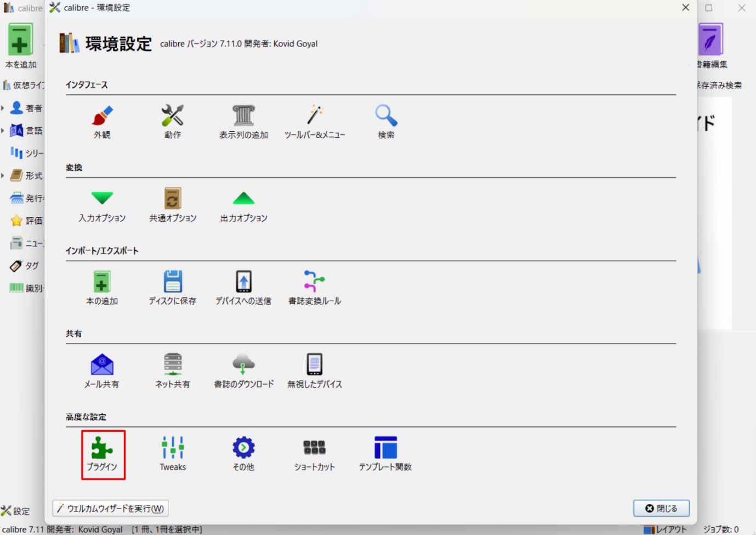Open 外観 (Look & feel) preferences

tap(102, 122)
